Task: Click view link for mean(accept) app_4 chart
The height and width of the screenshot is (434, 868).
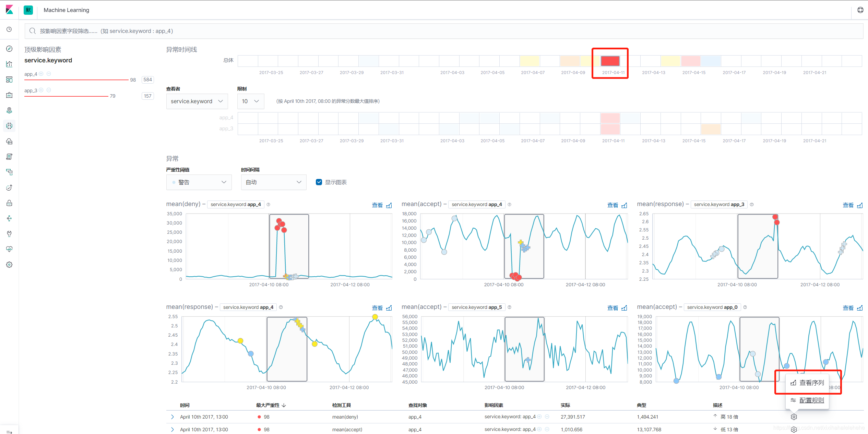Action: (613, 205)
